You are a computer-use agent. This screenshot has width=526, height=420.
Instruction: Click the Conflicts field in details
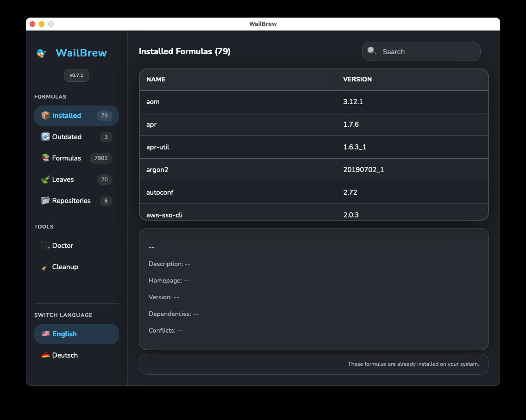(x=165, y=331)
